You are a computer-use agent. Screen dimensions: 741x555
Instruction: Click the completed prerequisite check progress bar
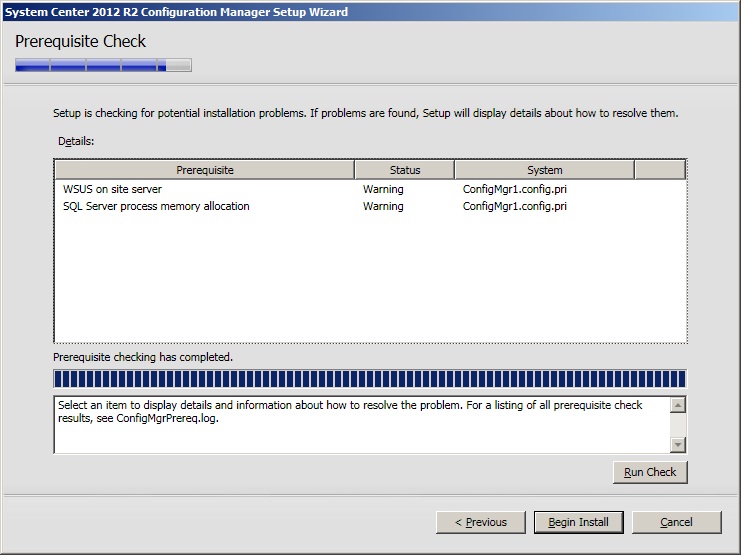pos(370,379)
